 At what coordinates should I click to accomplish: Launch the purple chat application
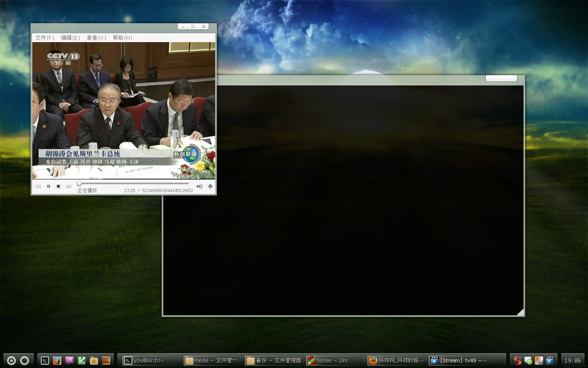point(69,360)
